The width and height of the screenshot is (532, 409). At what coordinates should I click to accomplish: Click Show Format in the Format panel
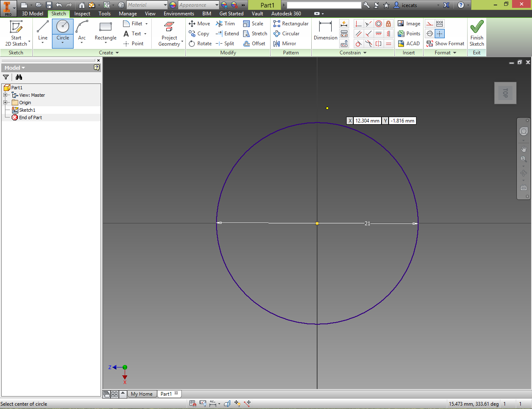(x=445, y=43)
